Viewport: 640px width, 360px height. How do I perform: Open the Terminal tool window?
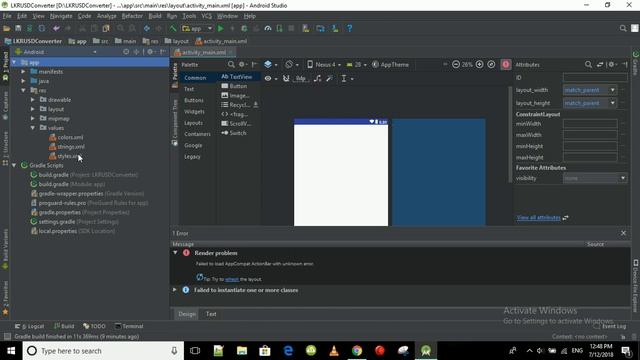[129, 326]
